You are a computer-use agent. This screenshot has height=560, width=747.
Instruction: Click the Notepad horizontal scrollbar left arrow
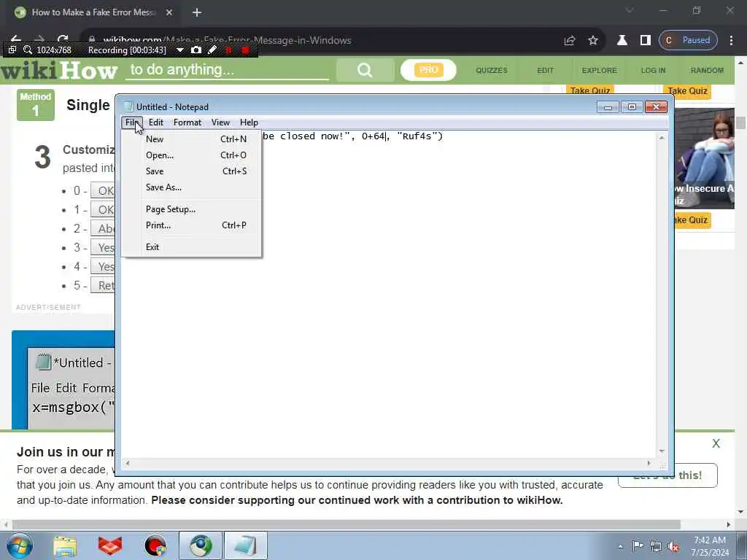[x=127, y=463]
